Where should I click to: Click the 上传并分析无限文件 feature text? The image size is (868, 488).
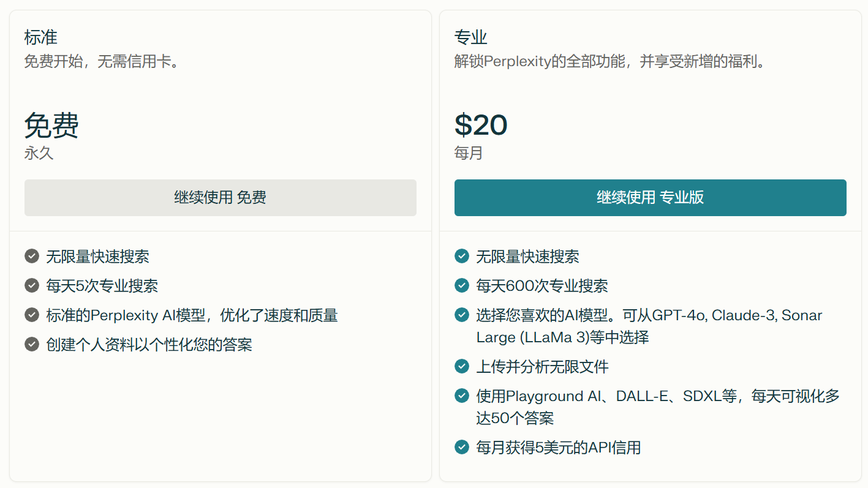pyautogui.click(x=542, y=367)
